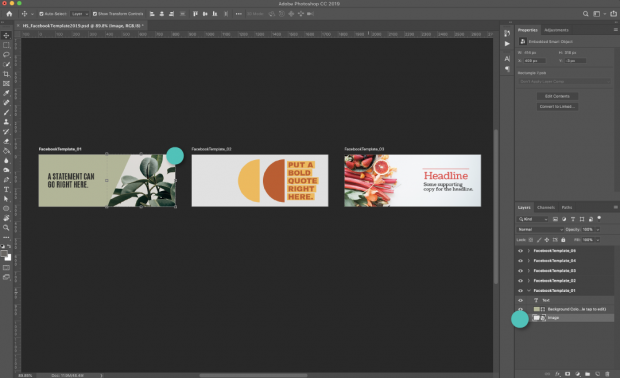Select the Crop tool
The height and width of the screenshot is (378, 620).
pyautogui.click(x=6, y=74)
